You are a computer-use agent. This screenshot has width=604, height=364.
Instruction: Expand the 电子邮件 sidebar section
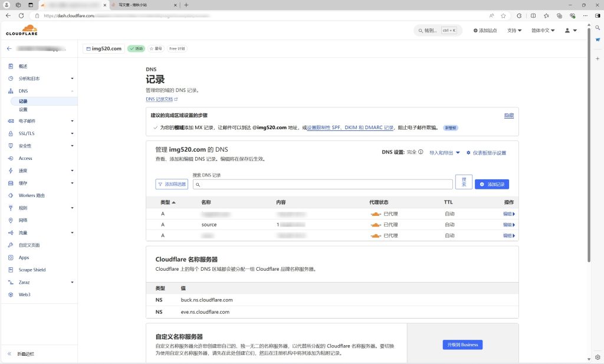pos(72,121)
